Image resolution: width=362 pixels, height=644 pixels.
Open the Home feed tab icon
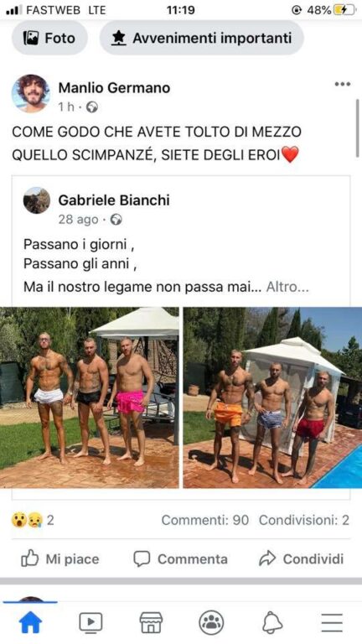click(30, 623)
